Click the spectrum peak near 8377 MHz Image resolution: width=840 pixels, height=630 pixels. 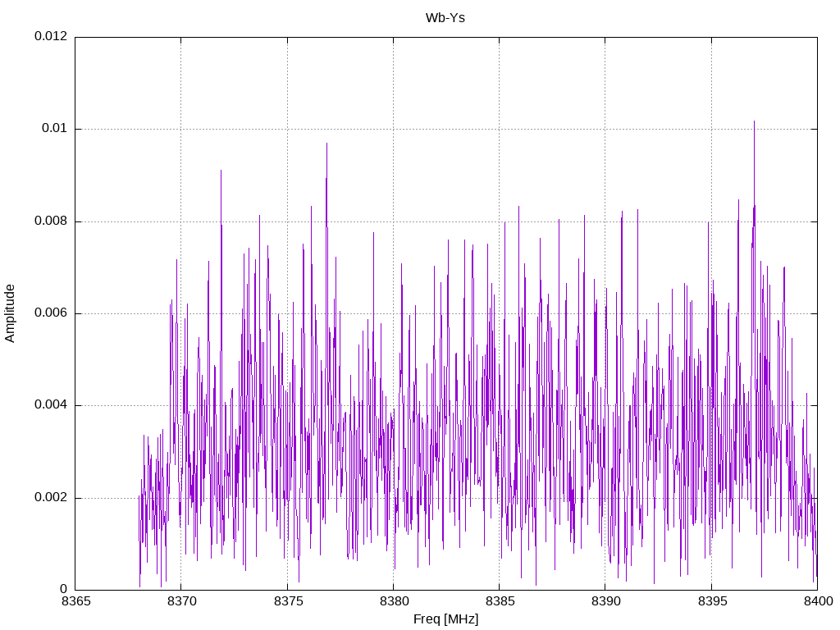pos(326,144)
